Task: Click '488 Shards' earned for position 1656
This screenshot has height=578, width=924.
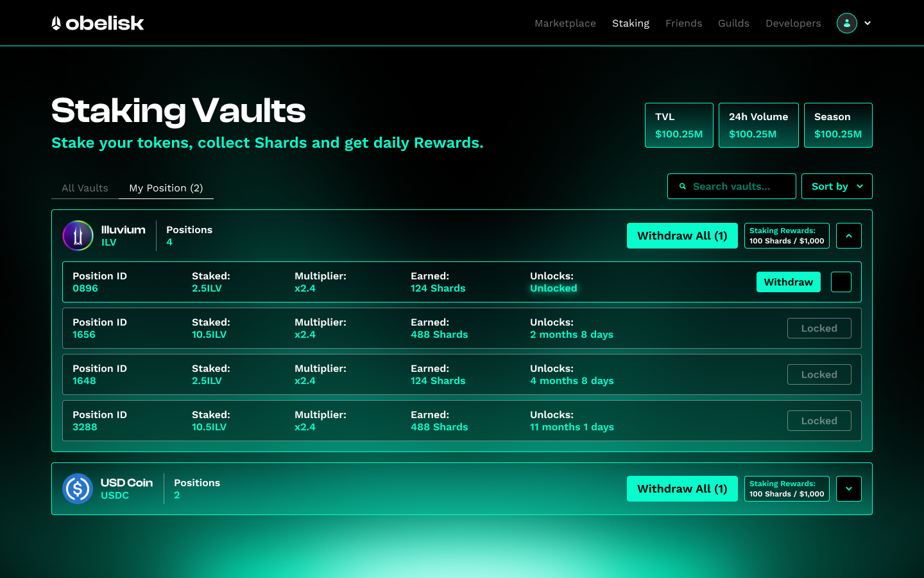Action: pos(440,335)
